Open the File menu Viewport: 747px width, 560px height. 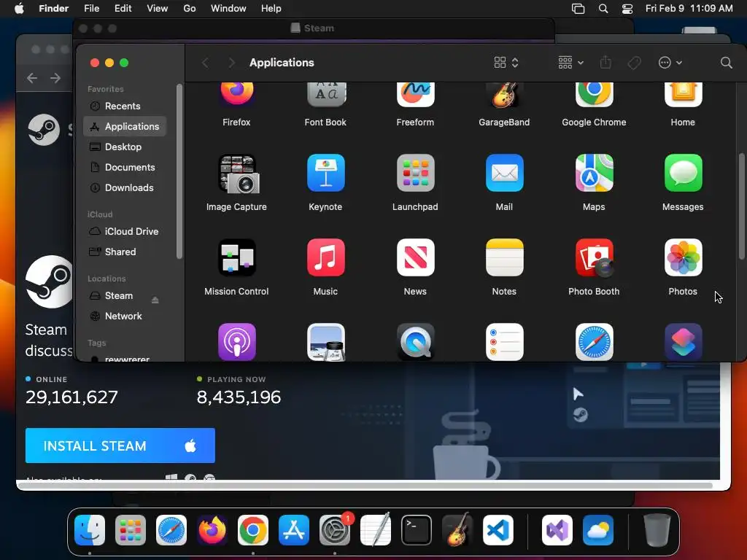91,9
